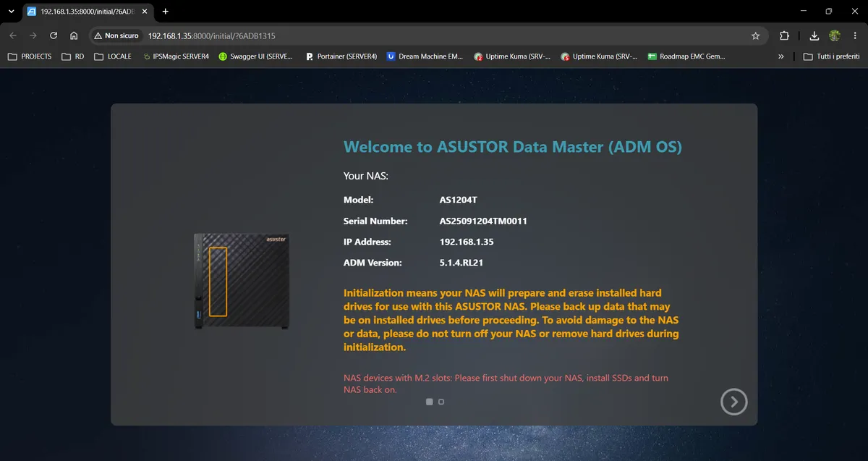The height and width of the screenshot is (461, 868).
Task: Click the model value AS1204T
Action: [460, 200]
